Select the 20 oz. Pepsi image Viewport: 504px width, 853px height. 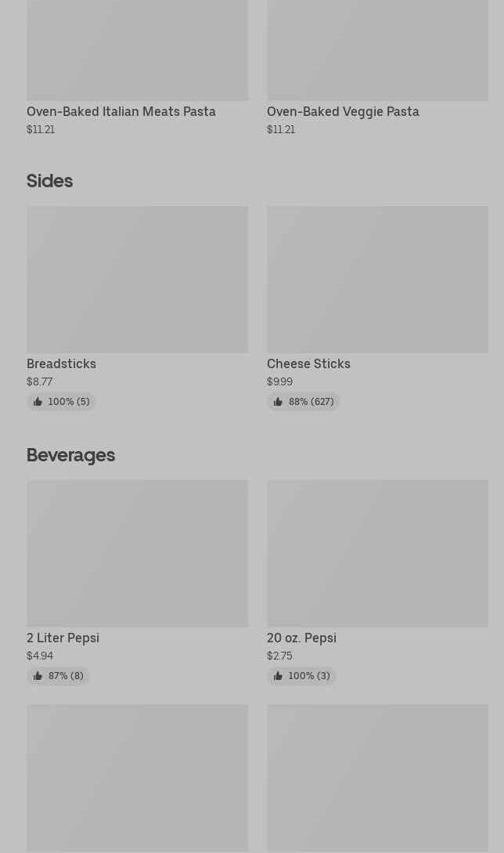pos(377,553)
